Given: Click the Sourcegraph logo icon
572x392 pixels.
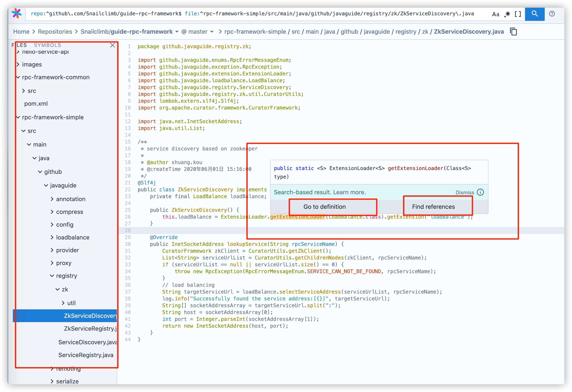Looking at the screenshot, I should (x=16, y=14).
